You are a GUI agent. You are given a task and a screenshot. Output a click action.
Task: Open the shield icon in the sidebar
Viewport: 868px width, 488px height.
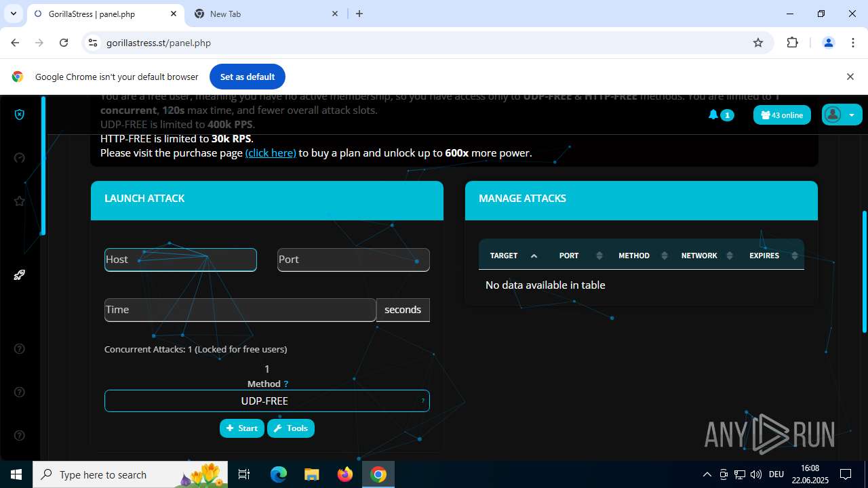pyautogui.click(x=20, y=115)
